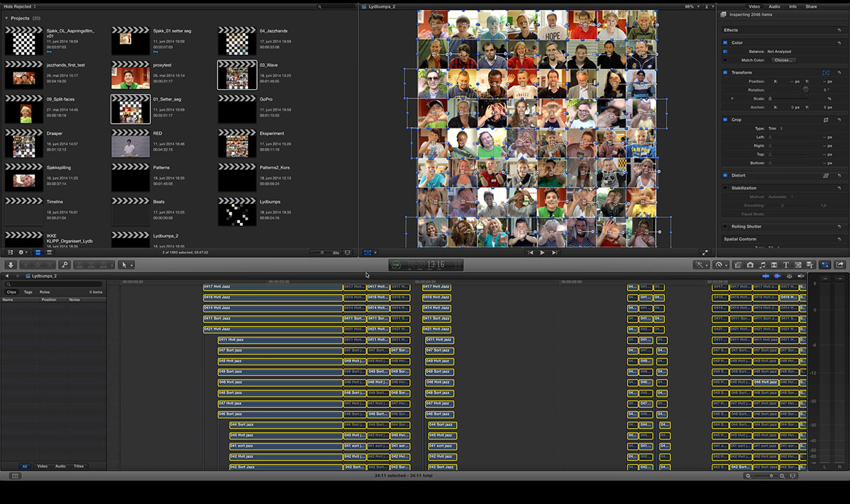Switch to the Share inspector tab

811,6
